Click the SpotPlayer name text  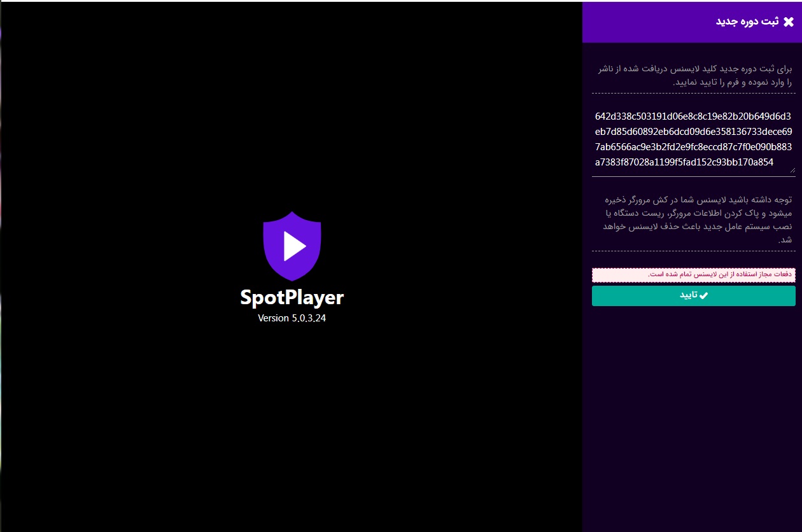[x=292, y=297]
